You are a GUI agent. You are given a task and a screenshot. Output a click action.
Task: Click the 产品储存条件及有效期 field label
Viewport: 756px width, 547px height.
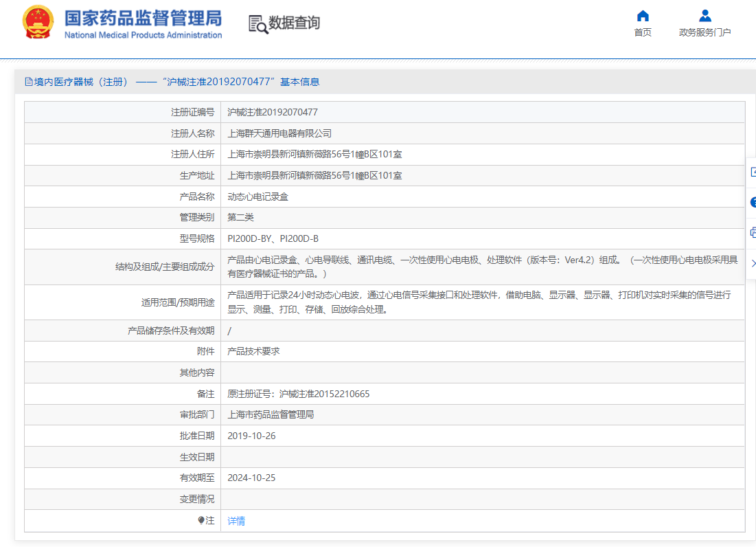tap(171, 331)
